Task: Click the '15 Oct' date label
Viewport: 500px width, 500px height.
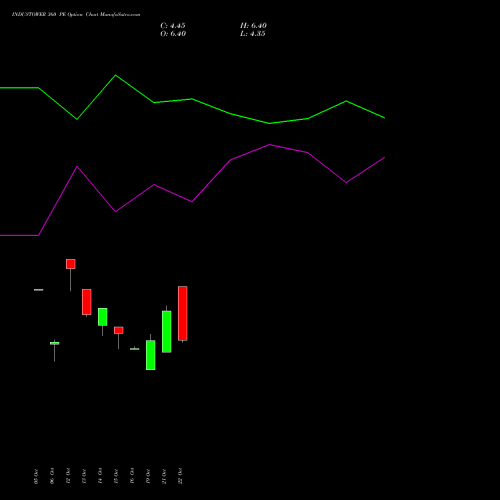Action: 116,476
